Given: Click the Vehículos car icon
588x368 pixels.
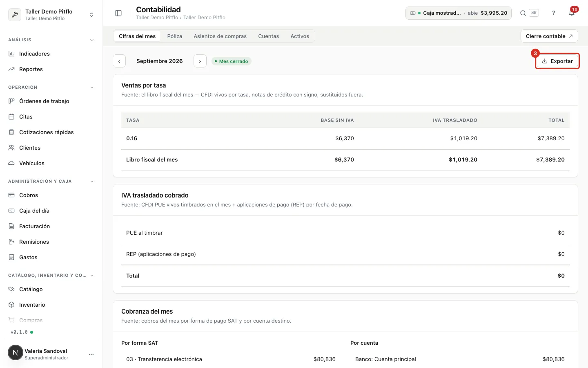Looking at the screenshot, I should (11, 163).
